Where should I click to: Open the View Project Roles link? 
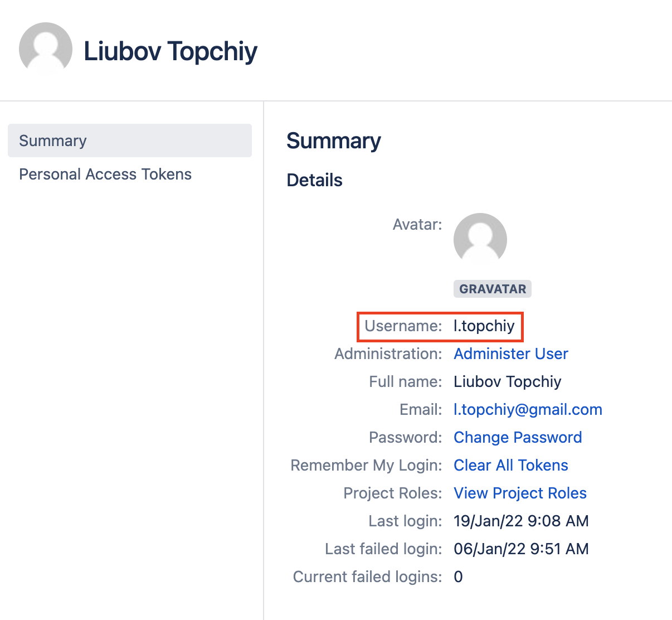520,493
